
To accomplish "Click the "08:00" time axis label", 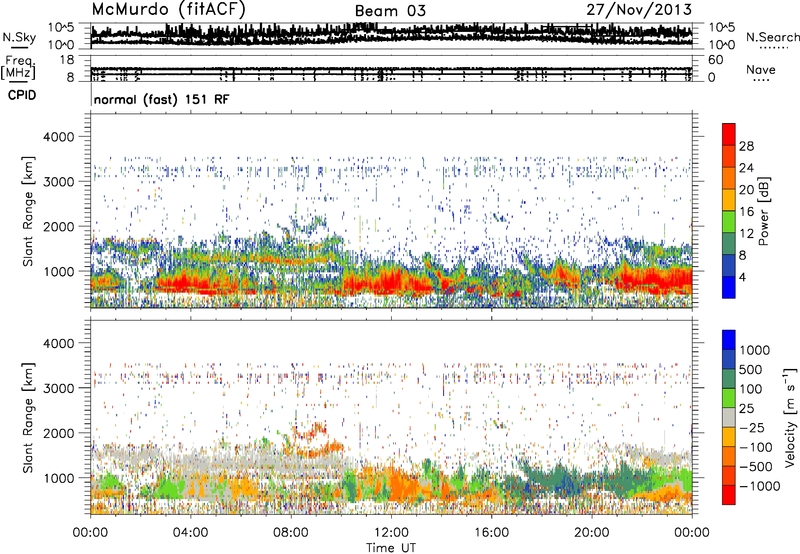I will click(291, 533).
